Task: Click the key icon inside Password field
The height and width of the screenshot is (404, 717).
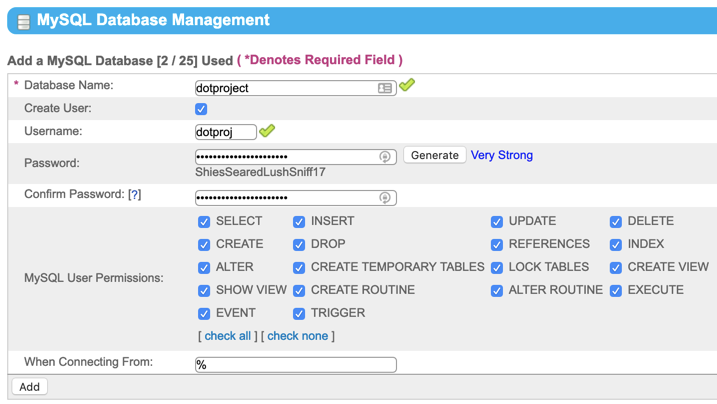Action: pyautogui.click(x=385, y=157)
